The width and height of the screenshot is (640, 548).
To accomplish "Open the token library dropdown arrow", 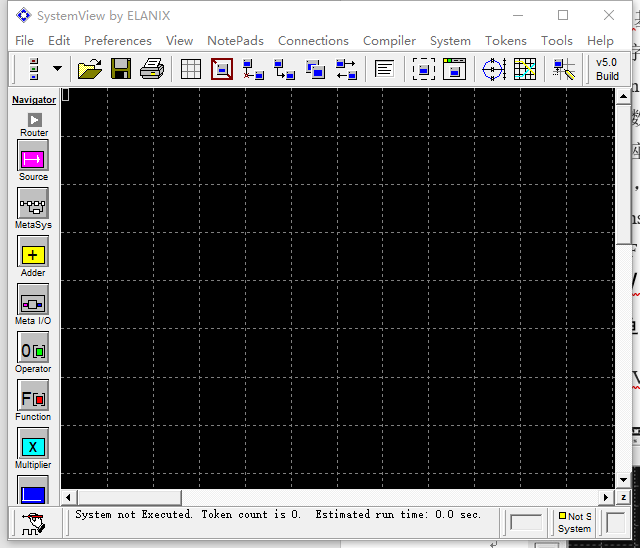I will click(57, 69).
